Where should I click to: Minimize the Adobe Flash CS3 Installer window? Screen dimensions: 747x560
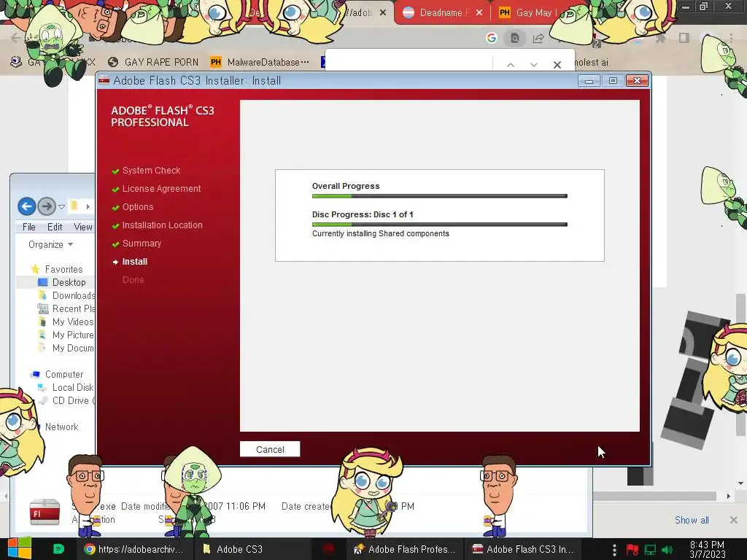point(589,81)
